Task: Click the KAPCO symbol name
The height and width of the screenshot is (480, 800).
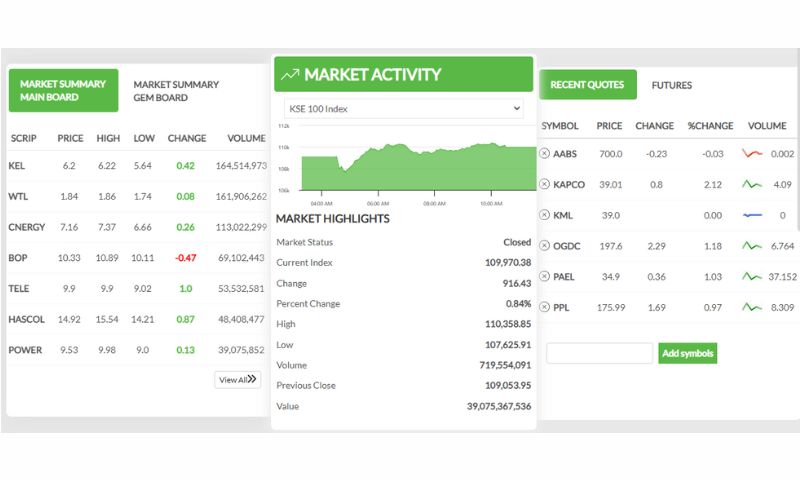Action: pyautogui.click(x=569, y=184)
